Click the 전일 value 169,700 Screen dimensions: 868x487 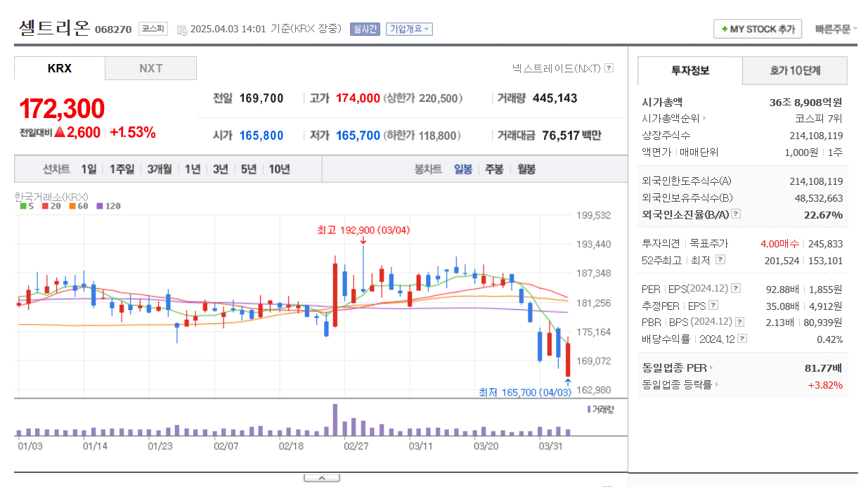click(261, 98)
